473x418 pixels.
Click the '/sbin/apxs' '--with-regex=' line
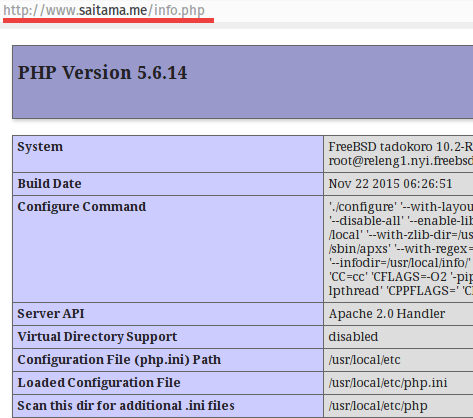(x=400, y=249)
